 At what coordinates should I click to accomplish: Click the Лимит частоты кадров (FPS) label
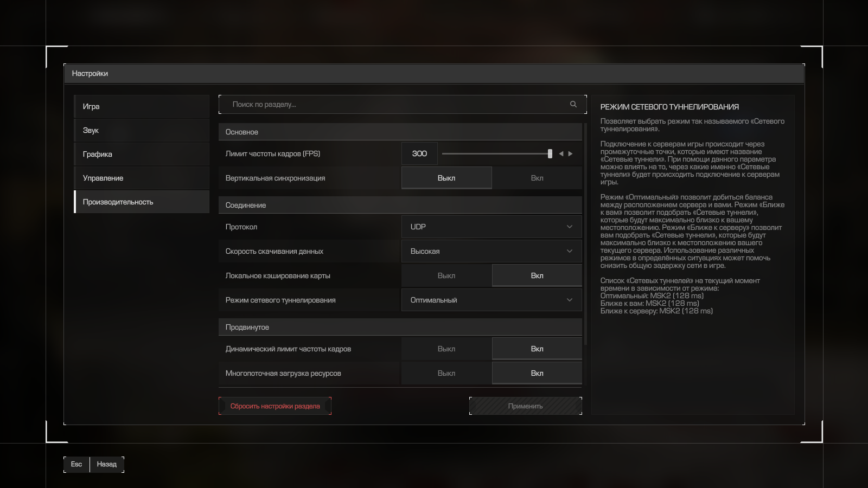[x=273, y=154]
